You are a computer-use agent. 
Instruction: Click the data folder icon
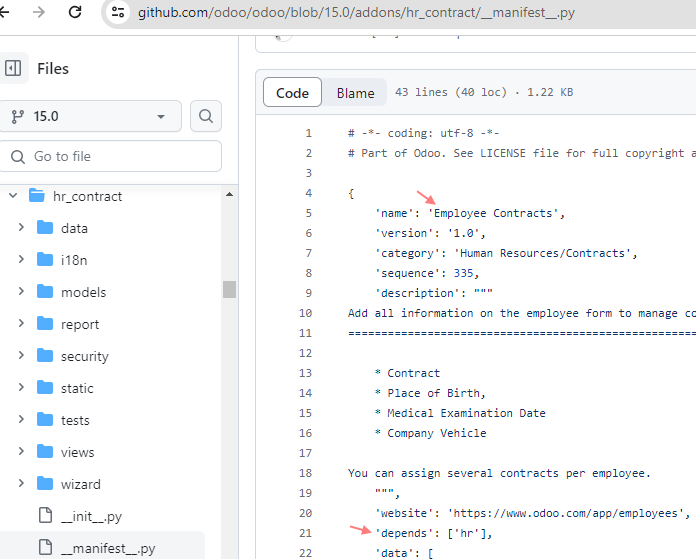[x=45, y=227]
